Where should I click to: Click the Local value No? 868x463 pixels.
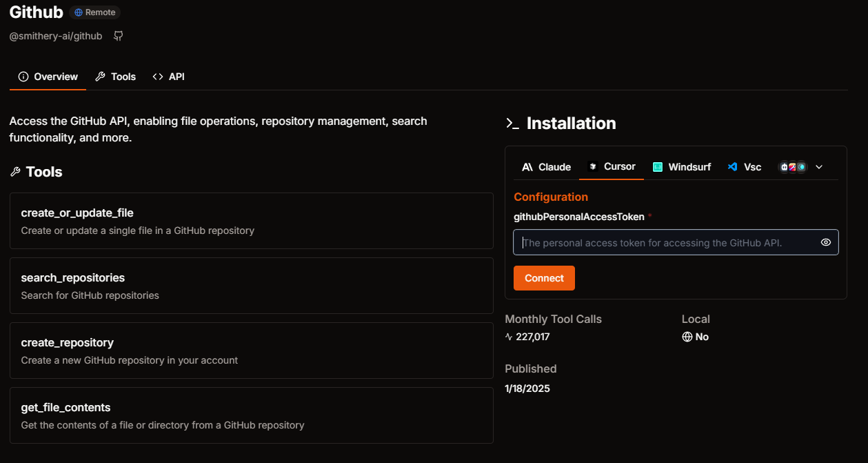click(702, 337)
